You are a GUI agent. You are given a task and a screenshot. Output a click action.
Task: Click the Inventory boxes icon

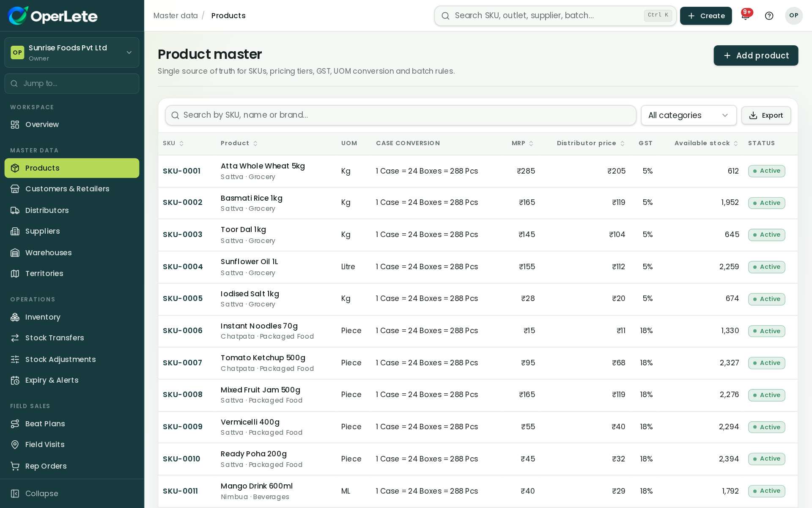[15, 317]
